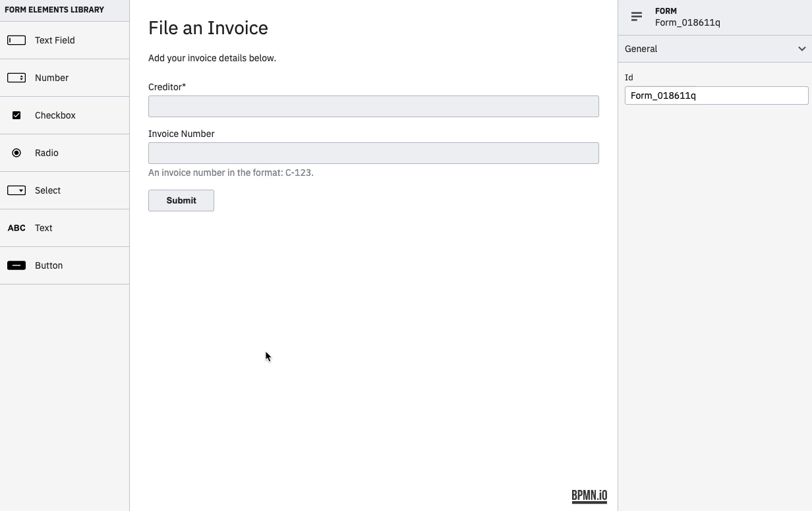
Task: Click the Creditor input field
Action: point(373,106)
